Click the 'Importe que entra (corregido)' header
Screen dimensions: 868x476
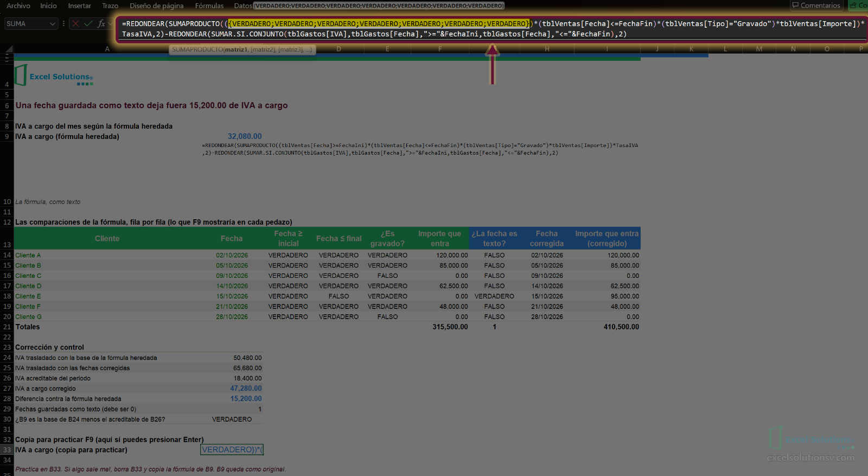coord(607,238)
